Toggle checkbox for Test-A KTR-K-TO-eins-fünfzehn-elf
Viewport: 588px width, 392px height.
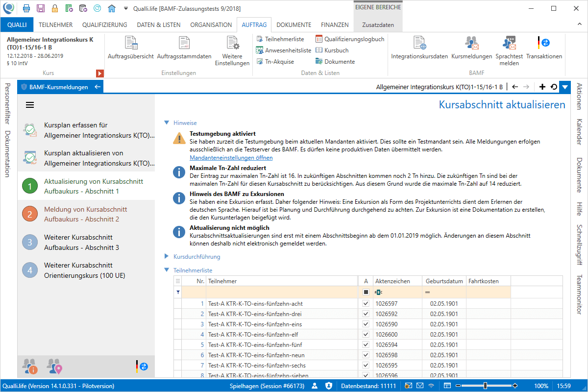click(x=366, y=335)
